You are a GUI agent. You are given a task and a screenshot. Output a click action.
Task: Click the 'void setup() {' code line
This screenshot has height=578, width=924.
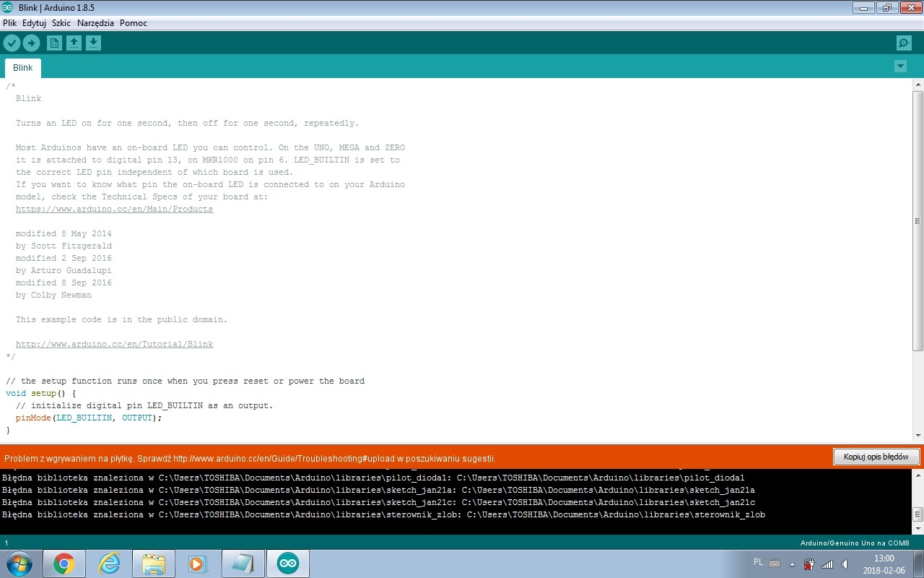tap(40, 393)
